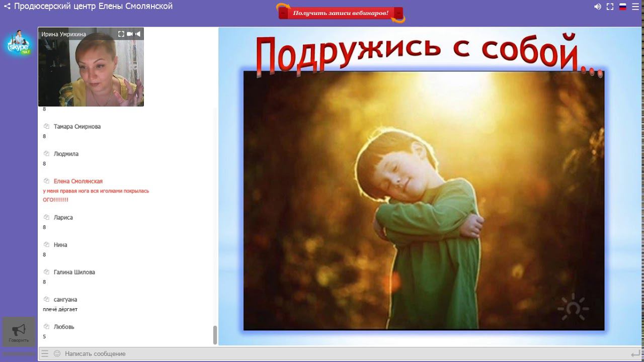Click the icon next to сангуана
The image size is (644, 362).
[46, 300]
